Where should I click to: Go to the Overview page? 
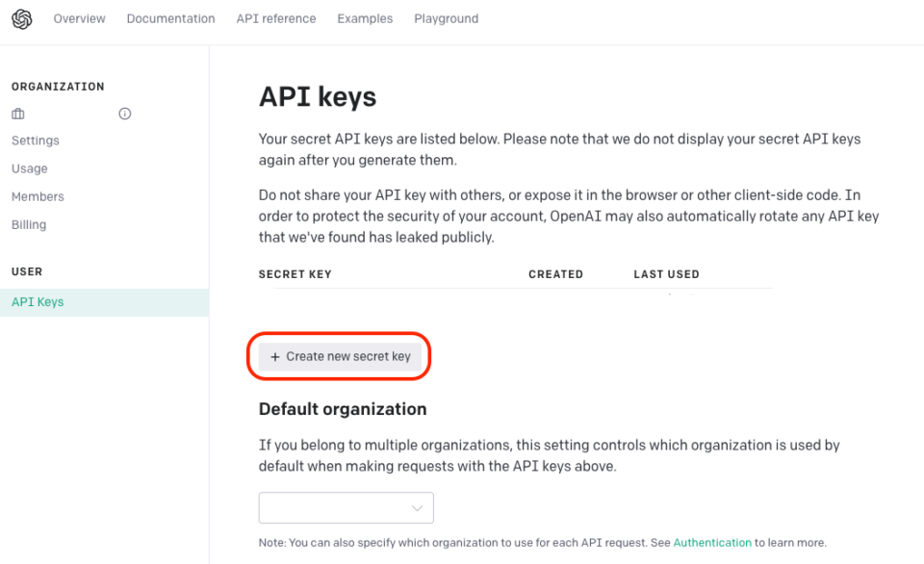(79, 18)
